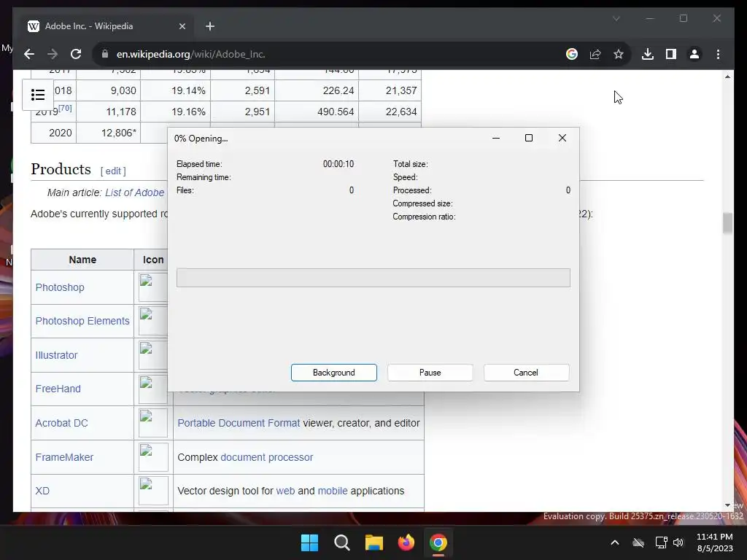Click the Photoshop icon image

pyautogui.click(x=153, y=287)
